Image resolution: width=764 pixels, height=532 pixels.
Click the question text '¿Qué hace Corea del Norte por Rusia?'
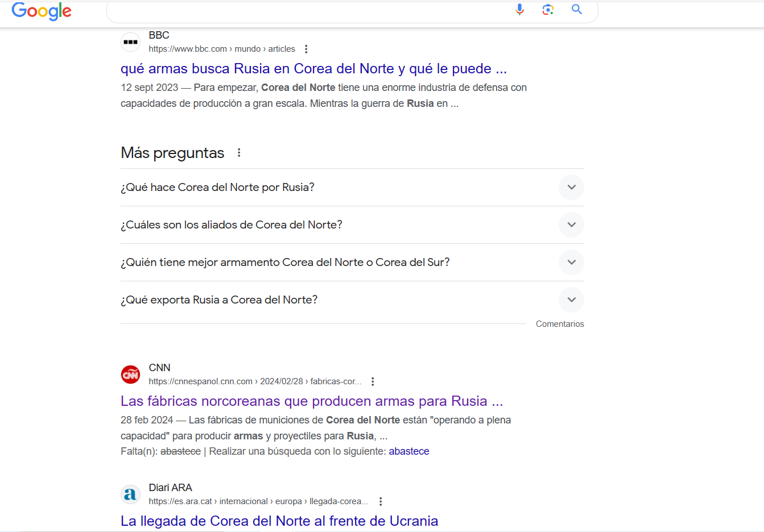point(217,188)
